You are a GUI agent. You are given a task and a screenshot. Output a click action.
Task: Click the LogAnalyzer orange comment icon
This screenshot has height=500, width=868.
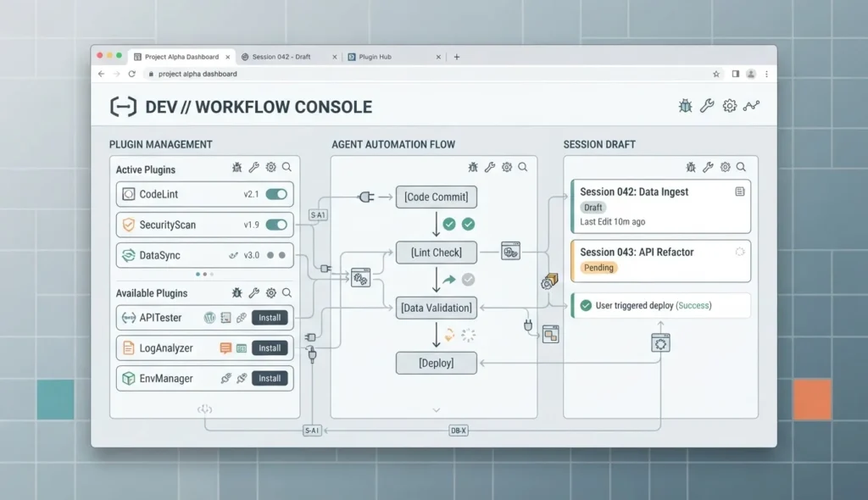(225, 348)
